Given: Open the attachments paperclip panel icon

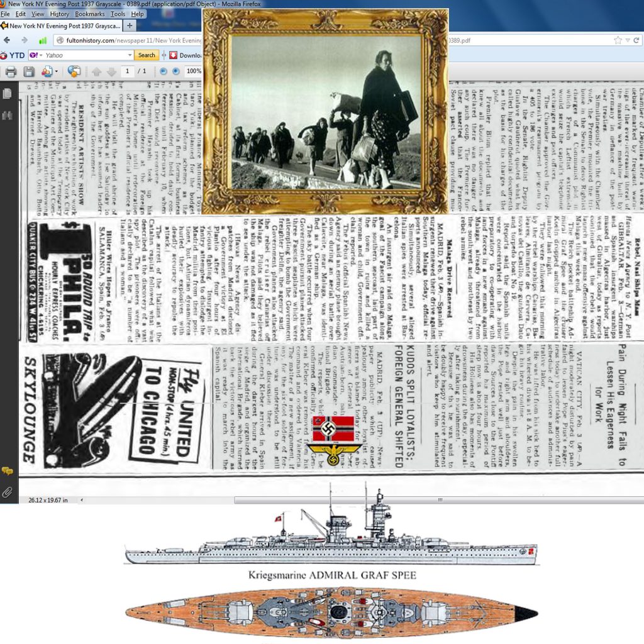Looking at the screenshot, I should (7, 492).
